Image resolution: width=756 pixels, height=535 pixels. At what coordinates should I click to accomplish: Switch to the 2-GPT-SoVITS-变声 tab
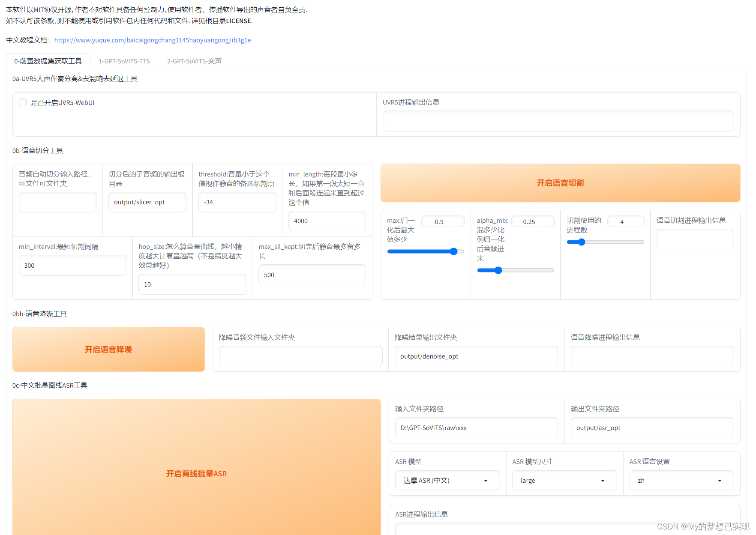tap(194, 61)
